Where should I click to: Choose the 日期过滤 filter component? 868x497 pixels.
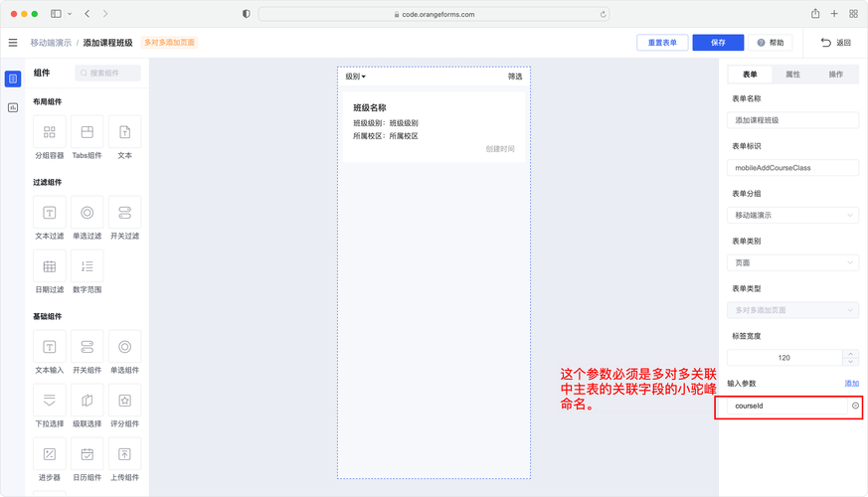point(50,266)
